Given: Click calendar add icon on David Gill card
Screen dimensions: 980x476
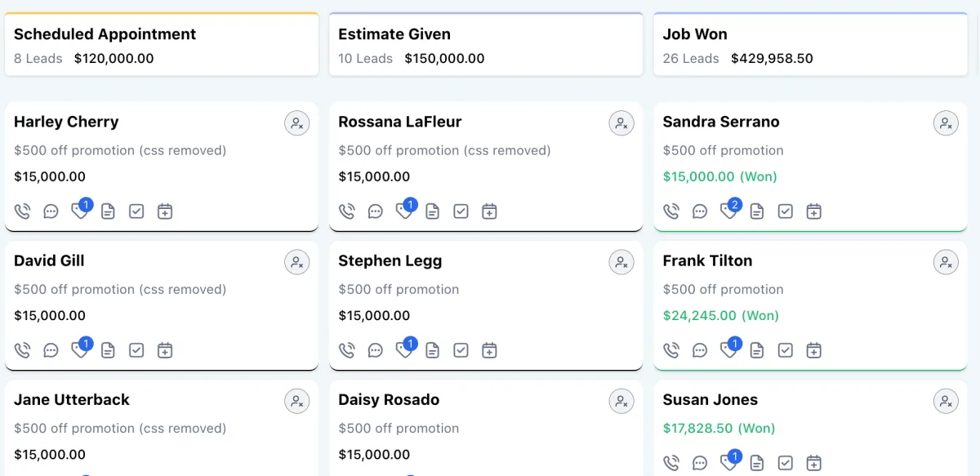Looking at the screenshot, I should [165, 350].
